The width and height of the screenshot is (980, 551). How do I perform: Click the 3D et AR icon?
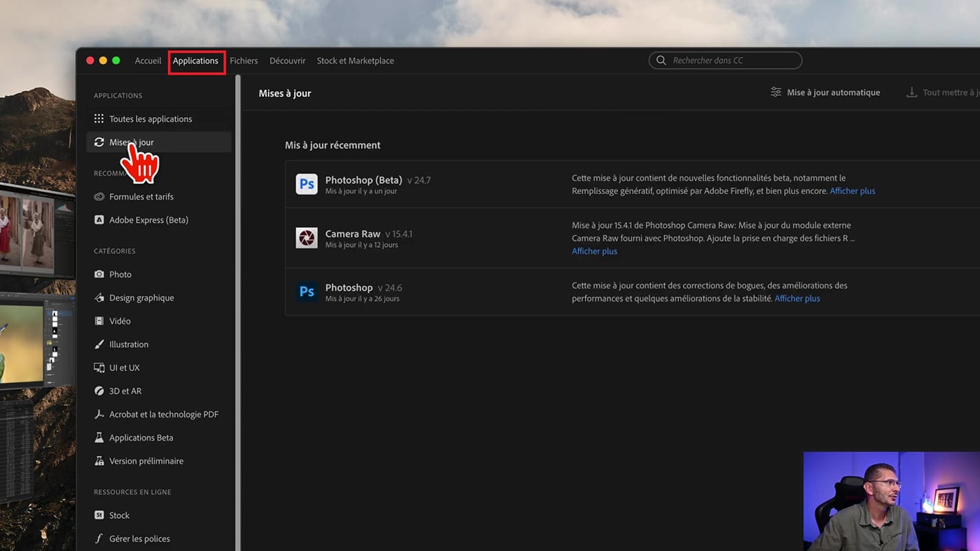(99, 391)
